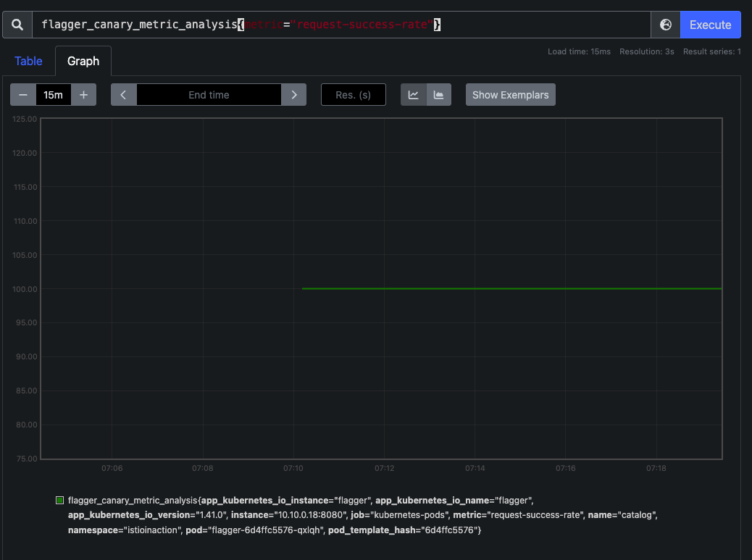Step the end time backward

pos(124,94)
